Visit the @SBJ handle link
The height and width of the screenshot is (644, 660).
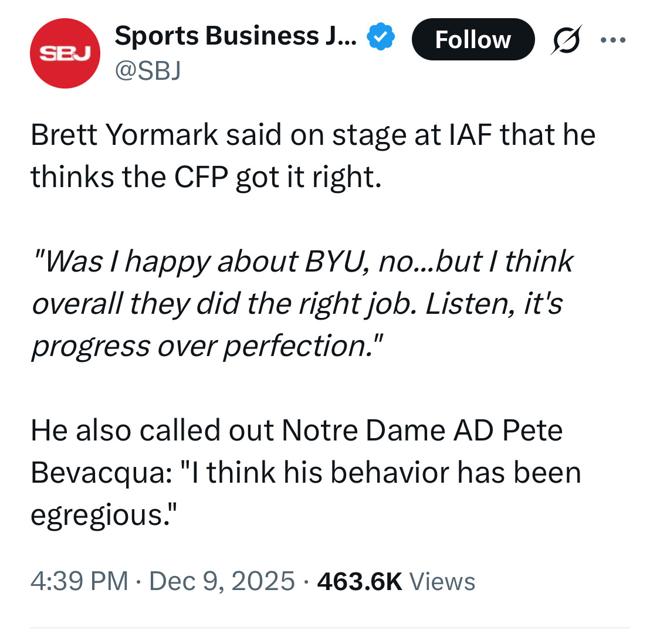click(148, 70)
